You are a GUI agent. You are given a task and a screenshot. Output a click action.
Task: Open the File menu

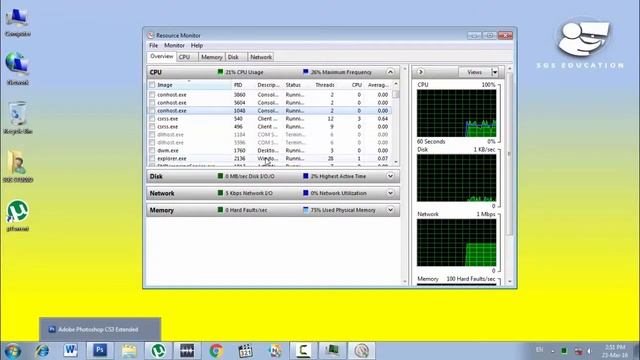(153, 45)
